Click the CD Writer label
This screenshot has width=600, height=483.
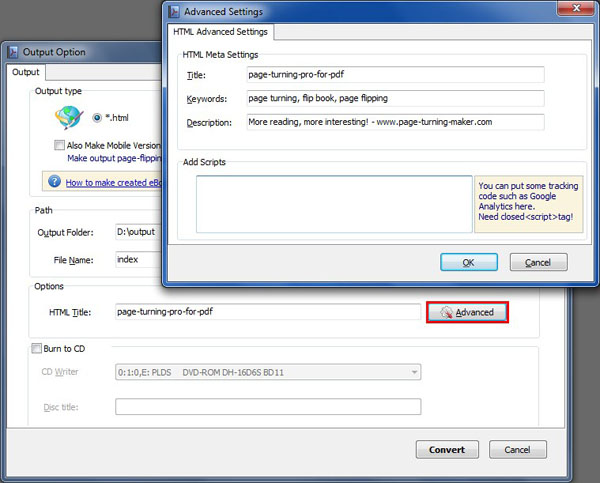[x=60, y=372]
